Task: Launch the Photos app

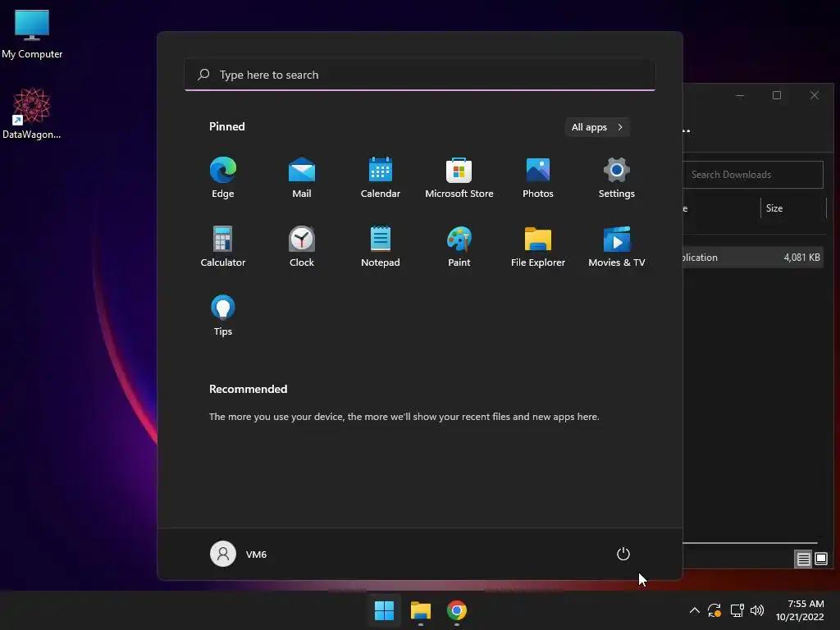Action: coord(538,177)
